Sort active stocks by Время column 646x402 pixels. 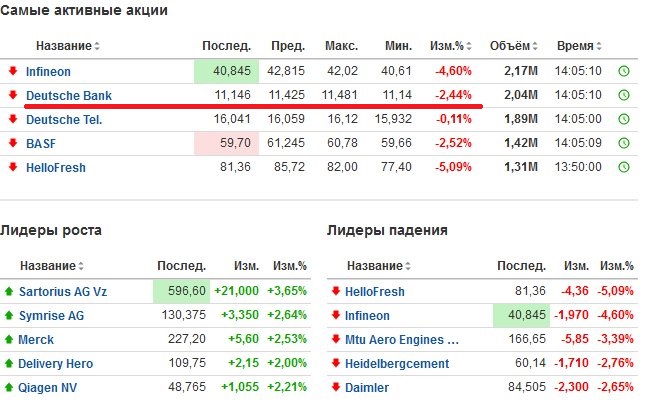(579, 46)
